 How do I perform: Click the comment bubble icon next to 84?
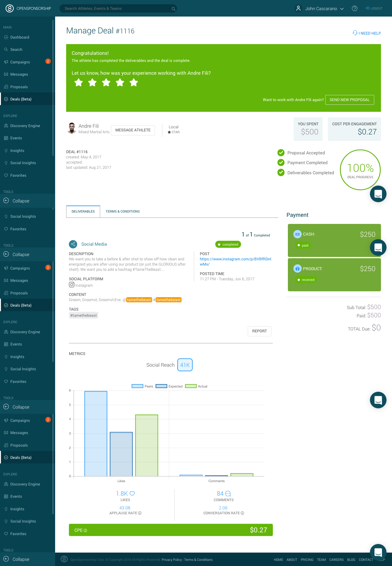tap(228, 494)
